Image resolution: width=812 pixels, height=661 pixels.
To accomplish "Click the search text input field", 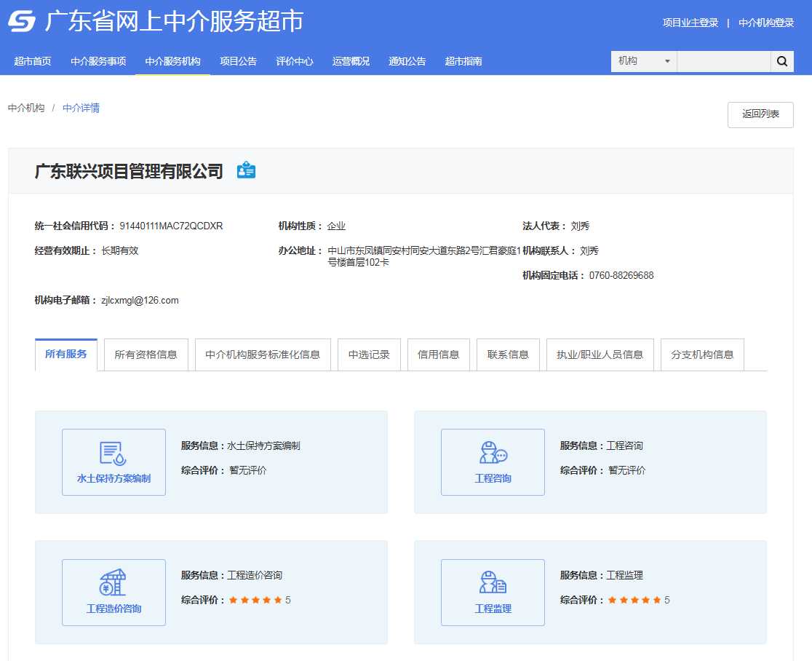I will click(723, 62).
